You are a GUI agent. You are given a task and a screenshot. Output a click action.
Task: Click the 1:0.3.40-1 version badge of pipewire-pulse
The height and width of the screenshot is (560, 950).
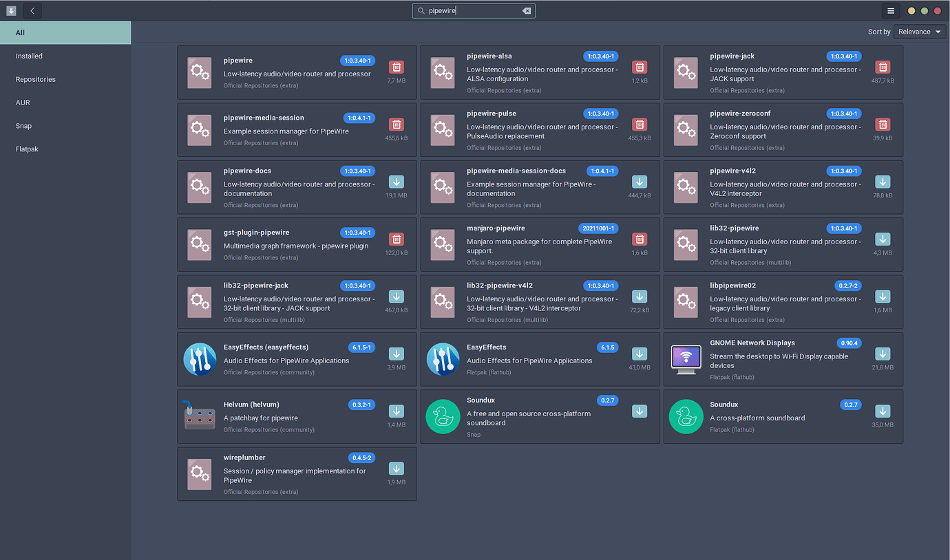601,114
